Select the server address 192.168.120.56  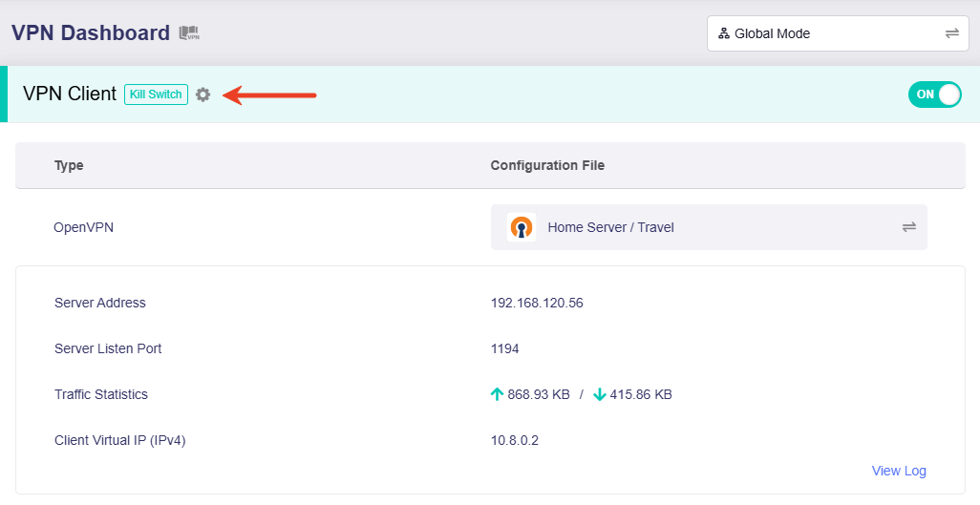(x=536, y=303)
